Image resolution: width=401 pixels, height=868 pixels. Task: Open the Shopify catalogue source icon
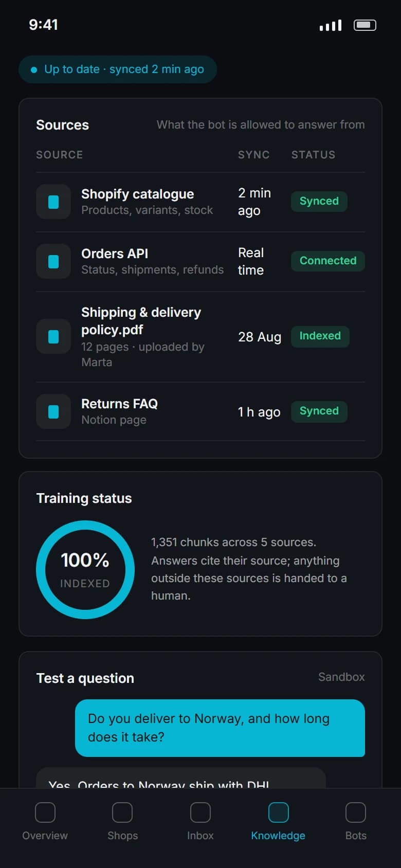53,202
